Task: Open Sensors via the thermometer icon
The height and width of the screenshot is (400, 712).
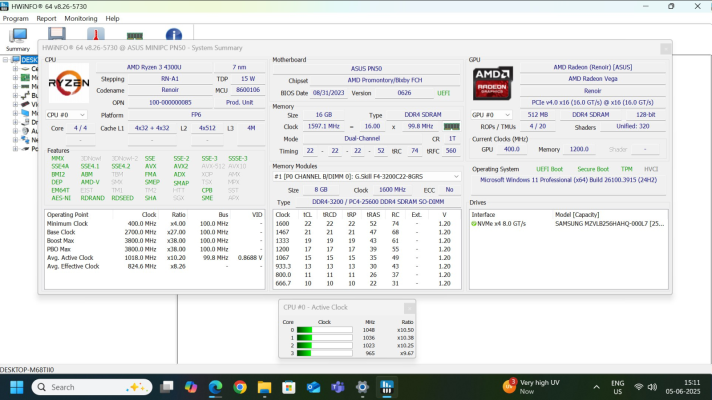Action: (x=95, y=34)
